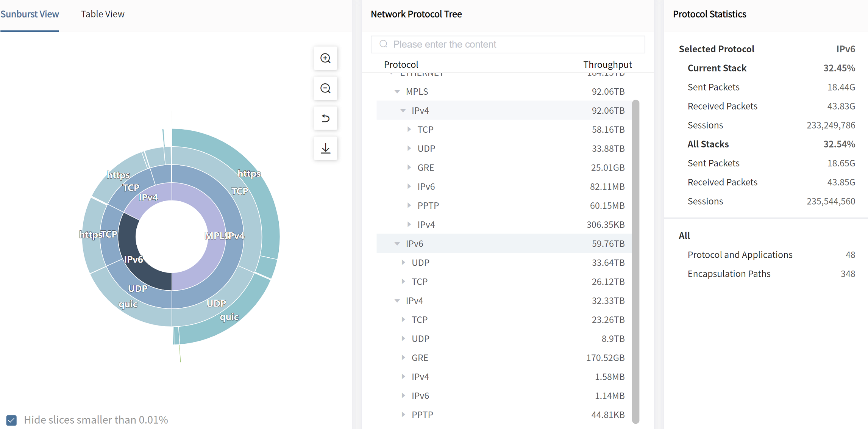Click the protocol search input field

tap(515, 44)
